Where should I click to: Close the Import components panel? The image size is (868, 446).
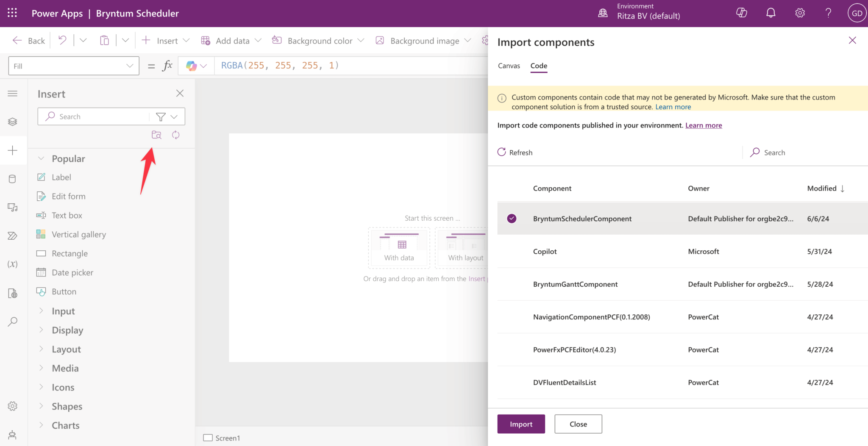[x=852, y=40]
